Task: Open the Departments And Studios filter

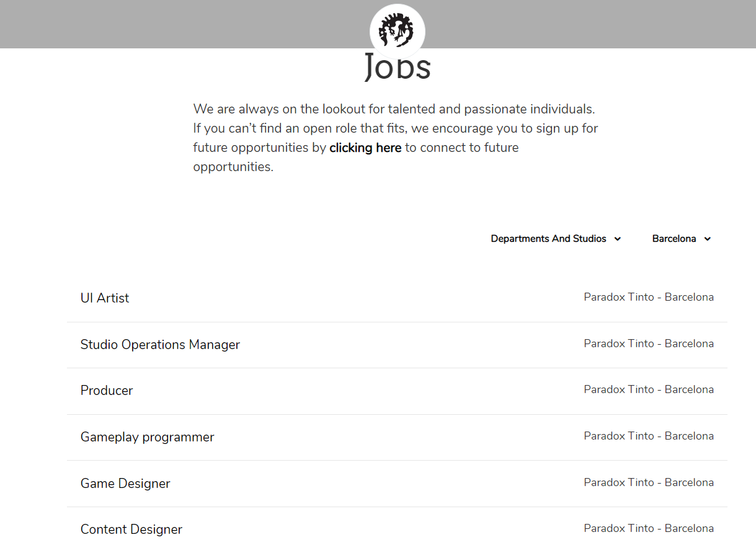Action: tap(548, 239)
